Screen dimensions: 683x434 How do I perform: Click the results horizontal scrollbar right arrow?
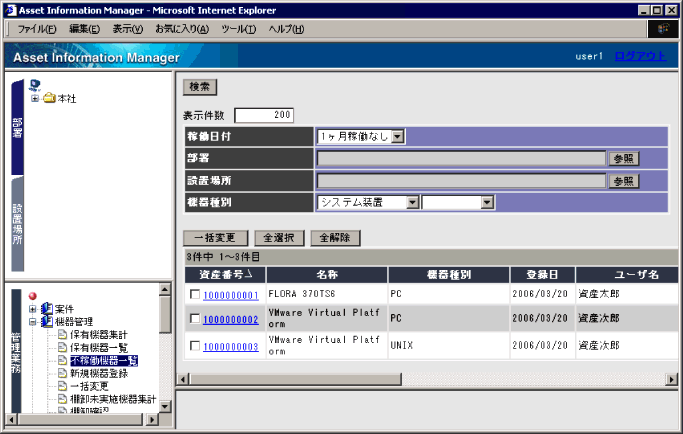tap(671, 380)
